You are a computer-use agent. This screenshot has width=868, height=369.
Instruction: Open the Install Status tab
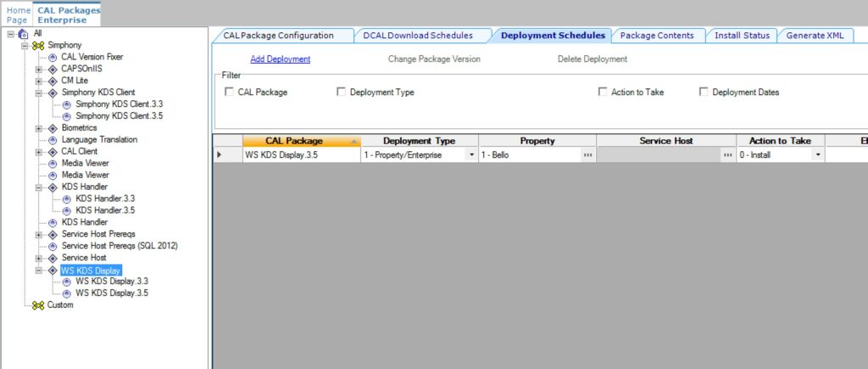[x=742, y=36]
